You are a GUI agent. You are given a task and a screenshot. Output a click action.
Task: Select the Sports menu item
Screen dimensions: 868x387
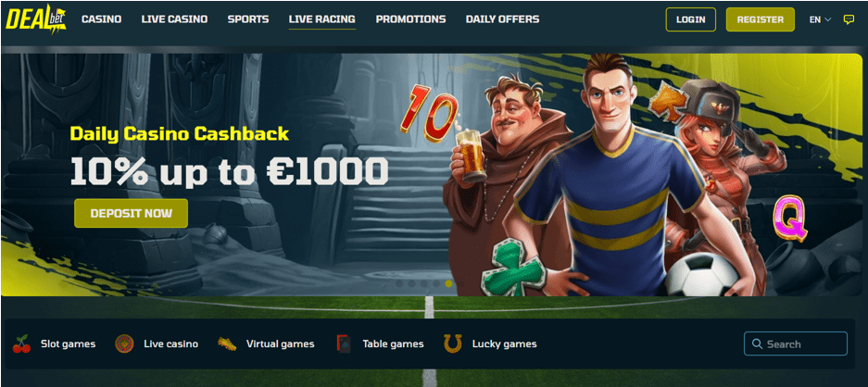point(248,19)
